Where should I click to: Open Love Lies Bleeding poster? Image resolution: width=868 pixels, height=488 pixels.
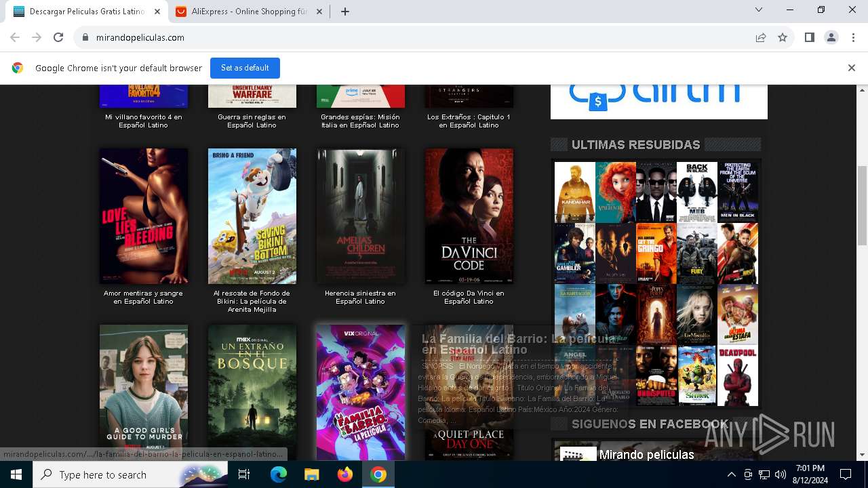click(144, 216)
